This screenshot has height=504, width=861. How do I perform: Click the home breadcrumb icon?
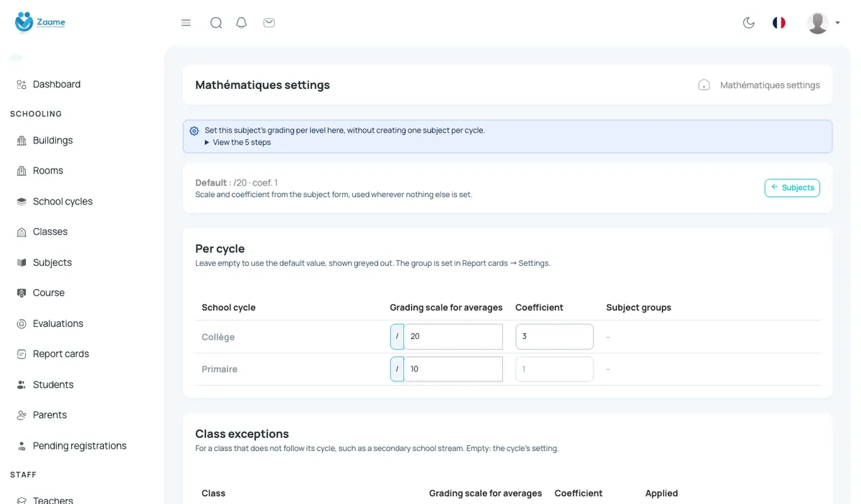click(x=704, y=85)
